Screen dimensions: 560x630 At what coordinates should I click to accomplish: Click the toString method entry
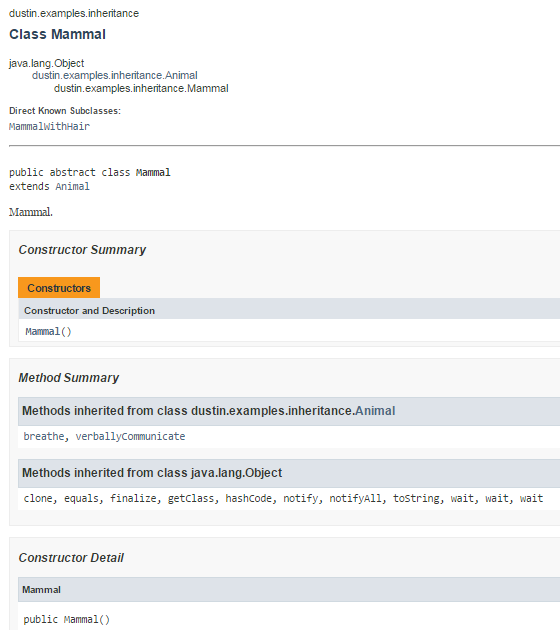pyautogui.click(x=416, y=499)
